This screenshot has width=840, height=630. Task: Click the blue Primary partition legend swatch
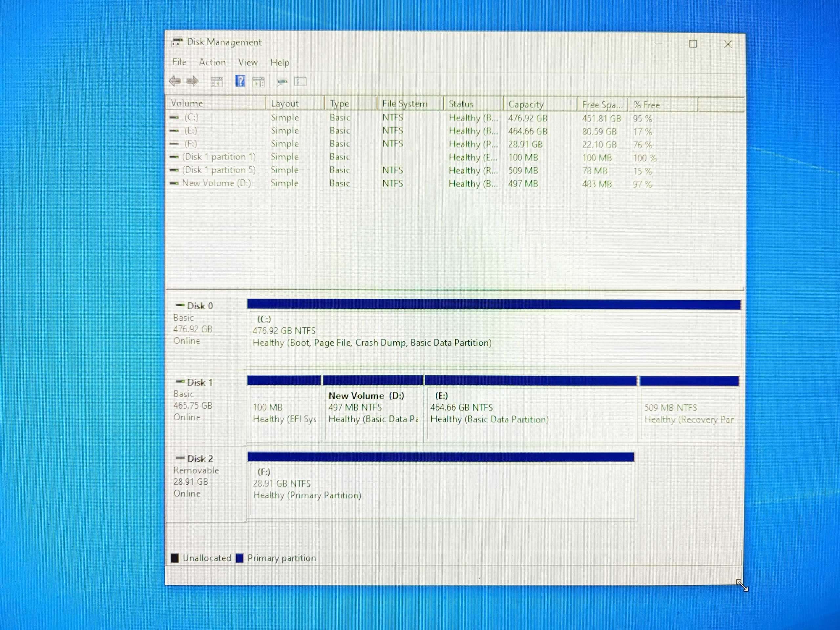click(239, 558)
